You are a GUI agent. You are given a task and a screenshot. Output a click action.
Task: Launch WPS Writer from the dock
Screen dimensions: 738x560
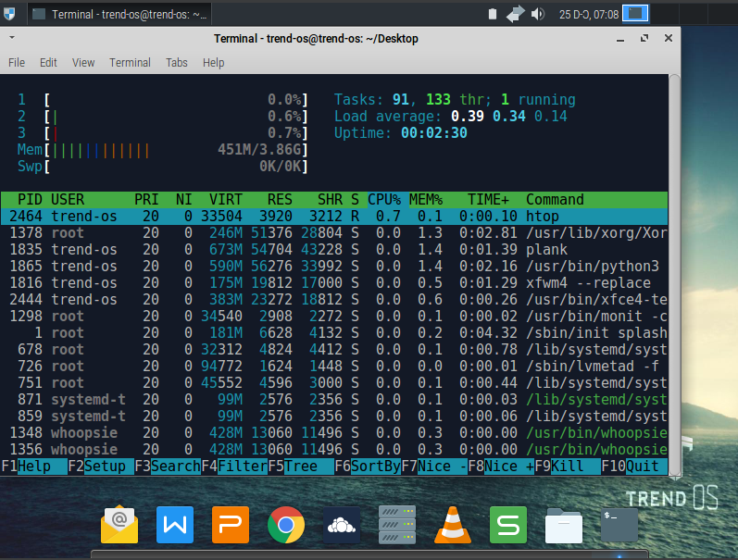point(174,525)
